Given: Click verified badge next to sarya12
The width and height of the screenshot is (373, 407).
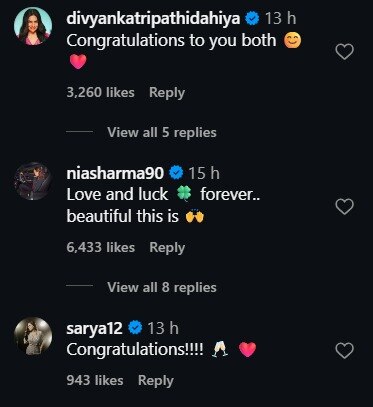Looking at the screenshot, I should (x=135, y=328).
